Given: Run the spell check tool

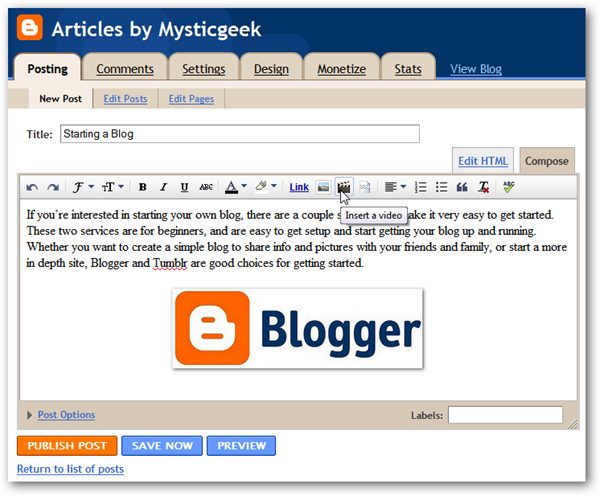Looking at the screenshot, I should (x=509, y=187).
